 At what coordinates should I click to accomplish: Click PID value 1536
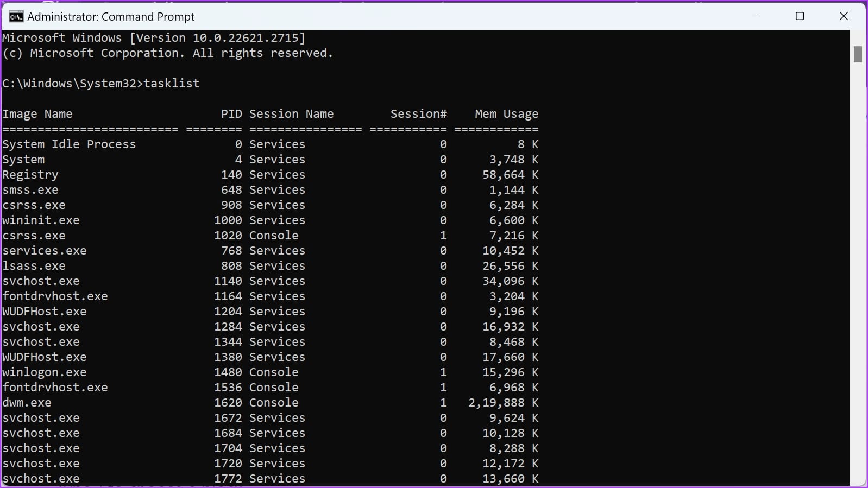click(x=228, y=388)
